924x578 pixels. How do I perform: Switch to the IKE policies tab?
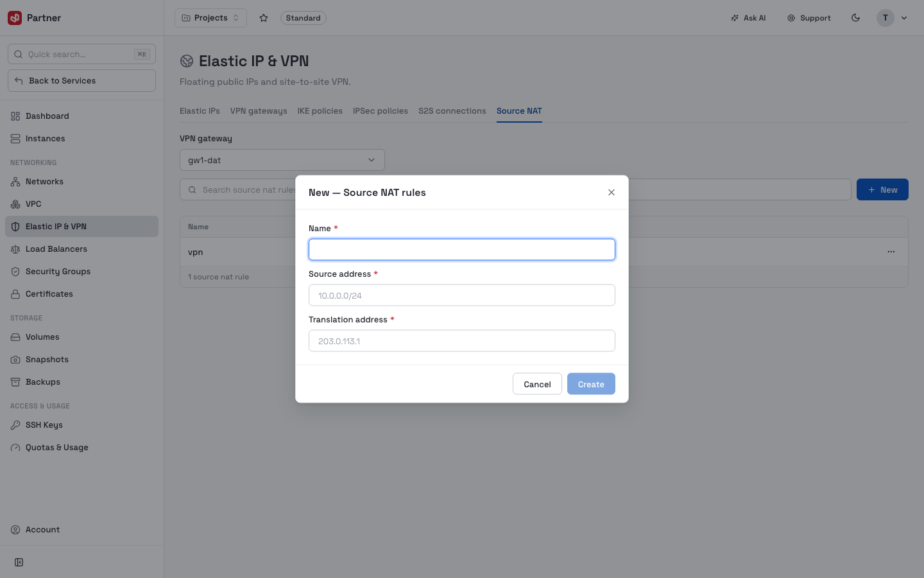(320, 111)
